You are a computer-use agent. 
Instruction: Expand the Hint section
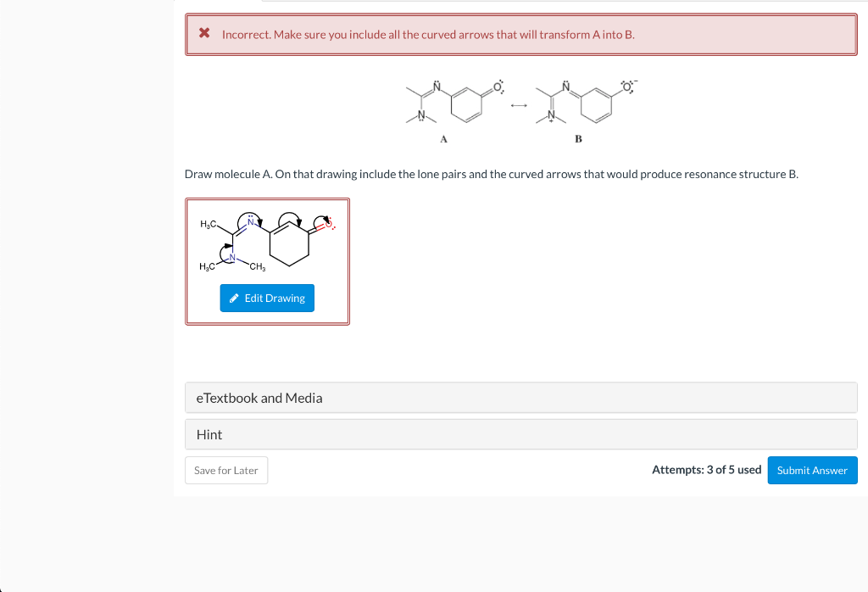(209, 434)
